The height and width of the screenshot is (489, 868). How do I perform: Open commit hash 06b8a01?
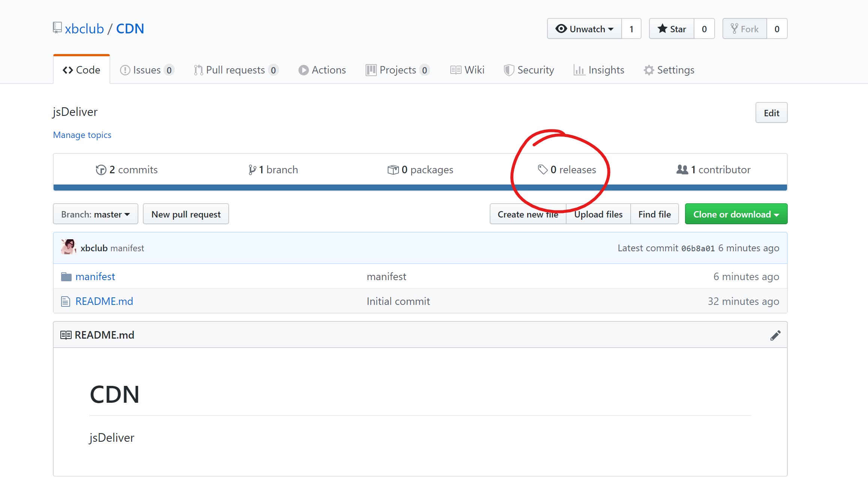pyautogui.click(x=698, y=248)
